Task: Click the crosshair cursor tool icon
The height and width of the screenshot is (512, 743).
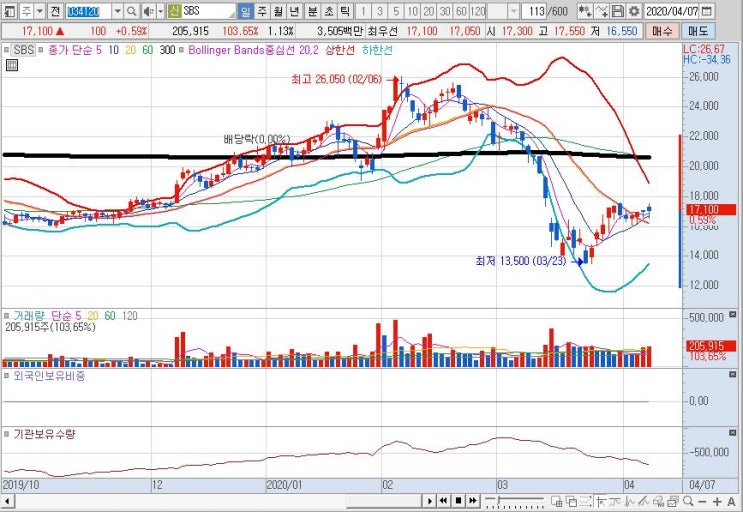Action: 601,501
